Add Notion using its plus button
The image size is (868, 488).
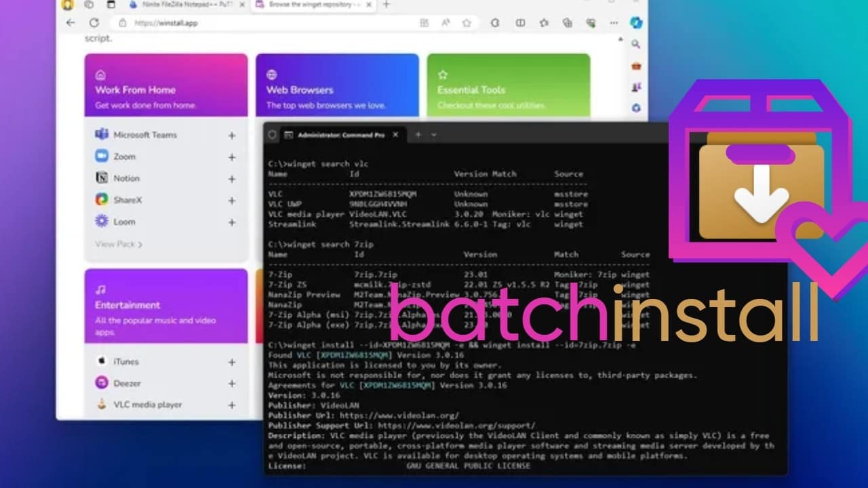coord(231,179)
